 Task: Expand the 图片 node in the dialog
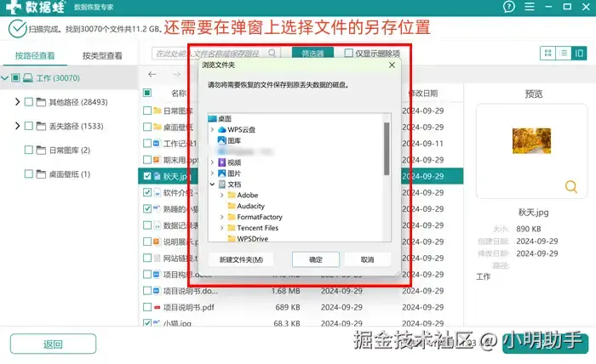(213, 173)
